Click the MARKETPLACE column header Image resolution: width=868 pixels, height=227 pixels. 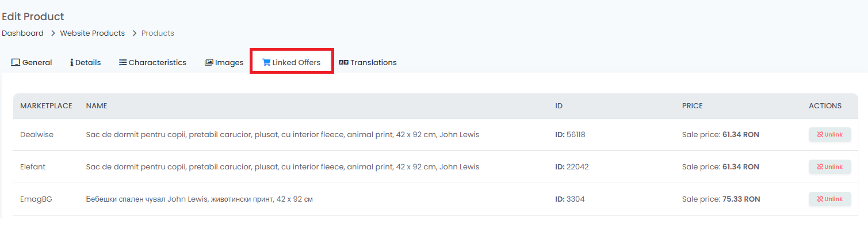[x=46, y=106]
